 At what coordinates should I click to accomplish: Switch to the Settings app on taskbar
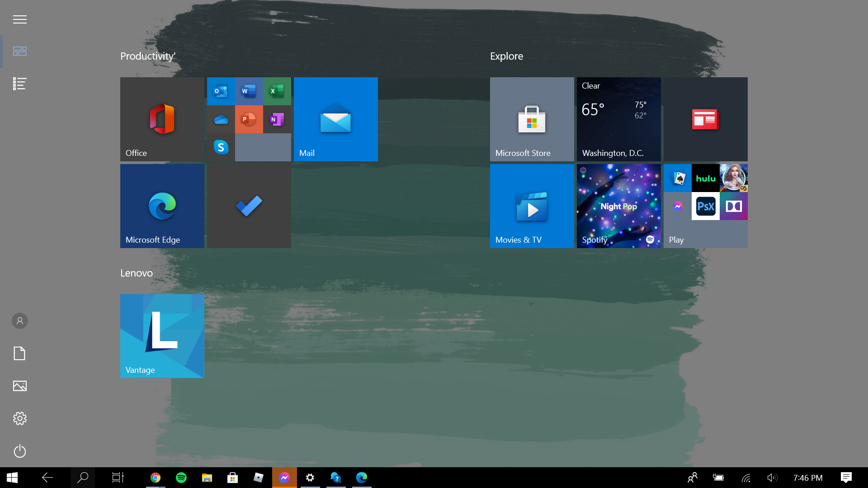click(x=310, y=478)
